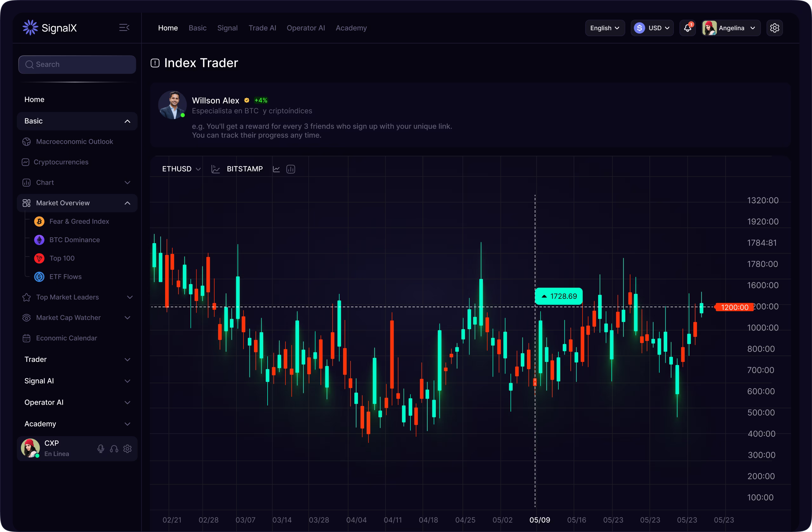
Task: Click the Search input field
Action: point(77,64)
